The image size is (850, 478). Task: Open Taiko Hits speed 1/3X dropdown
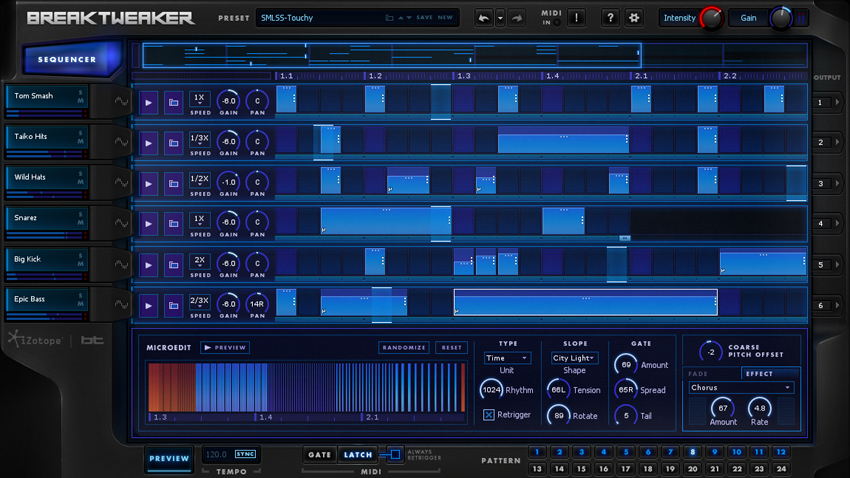click(x=199, y=140)
